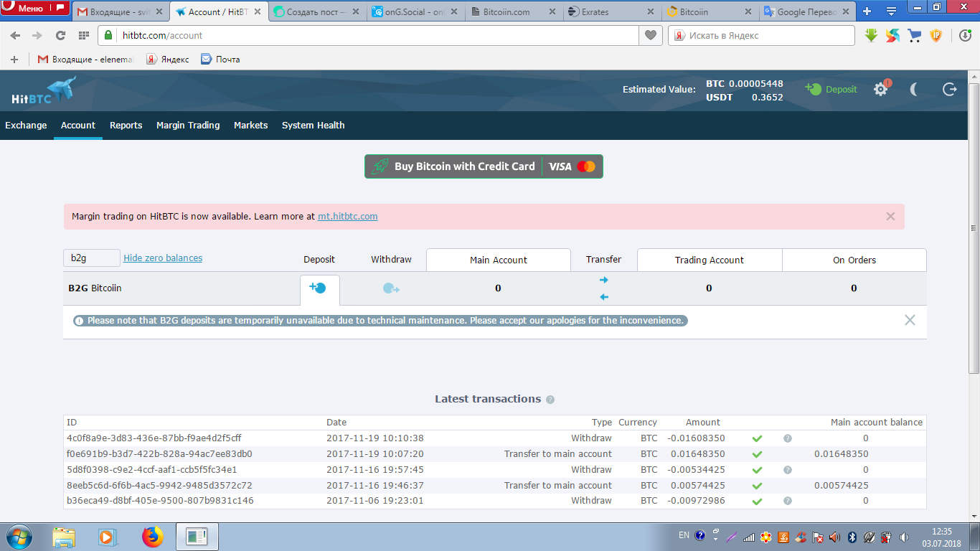Switch to the Exrates tab

pyautogui.click(x=612, y=12)
